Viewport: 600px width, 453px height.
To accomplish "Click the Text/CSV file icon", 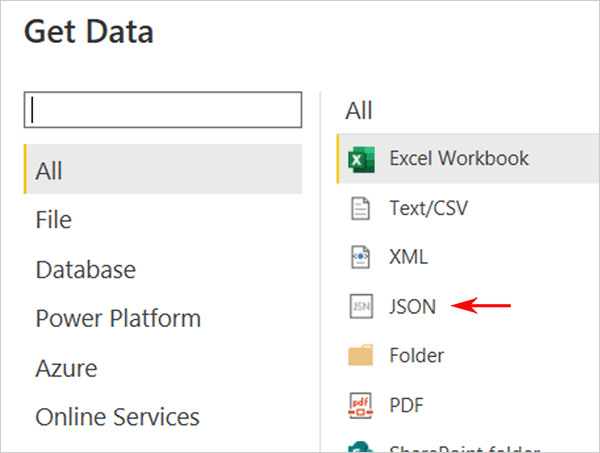I will tap(359, 208).
